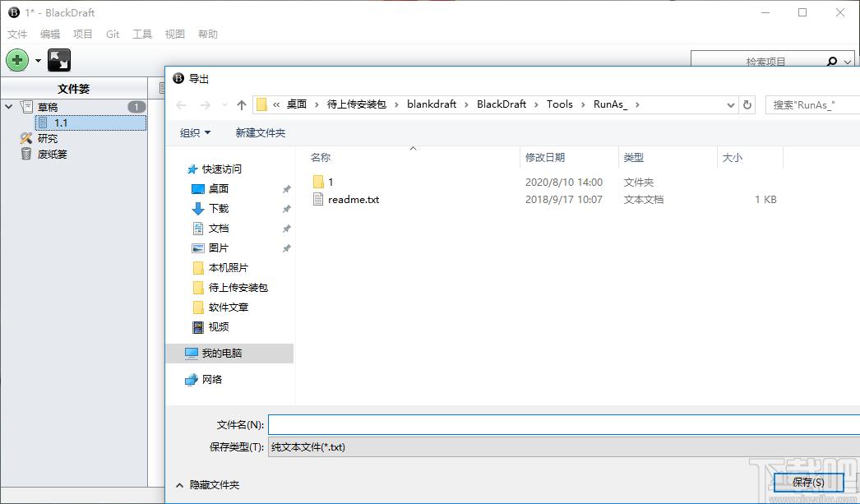Open the 保存类型 file type combo box
Image resolution: width=860 pixels, height=504 pixels.
click(563, 447)
